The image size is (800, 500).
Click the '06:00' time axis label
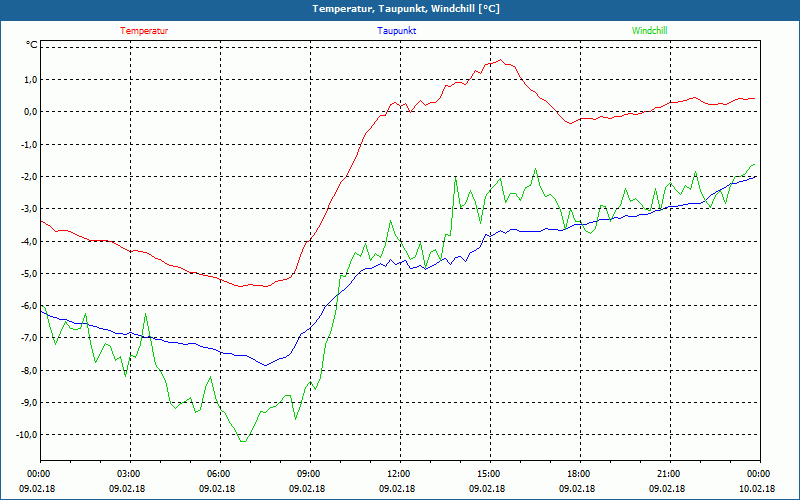click(217, 474)
